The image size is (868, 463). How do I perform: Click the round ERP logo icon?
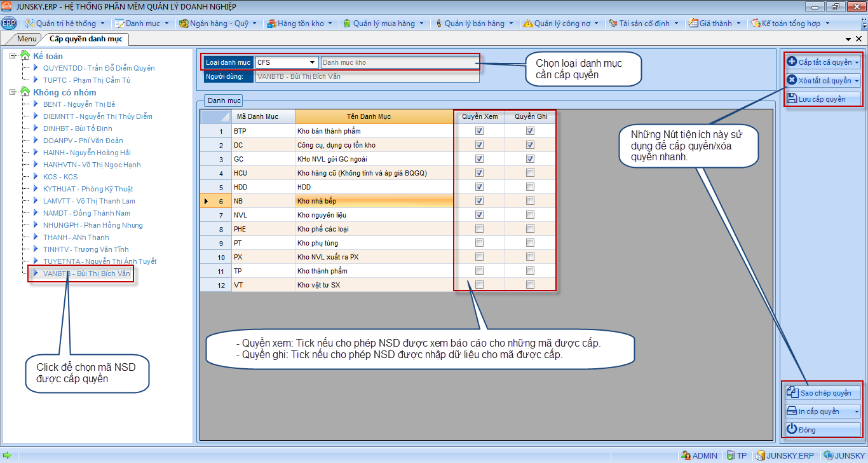(9, 24)
